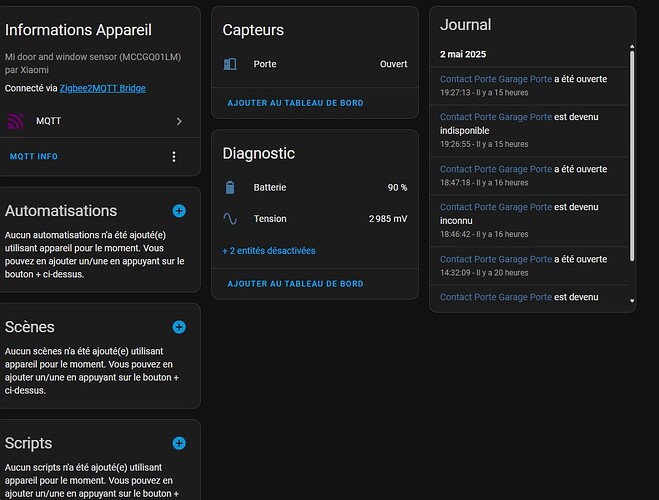Click the Scènes heading
This screenshot has width=659, height=500.
(x=29, y=327)
